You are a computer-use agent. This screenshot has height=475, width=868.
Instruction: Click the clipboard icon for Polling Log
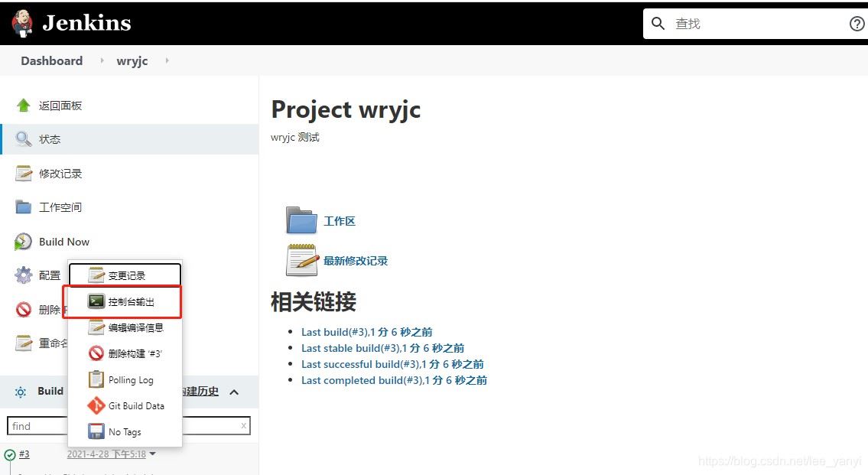coord(96,379)
